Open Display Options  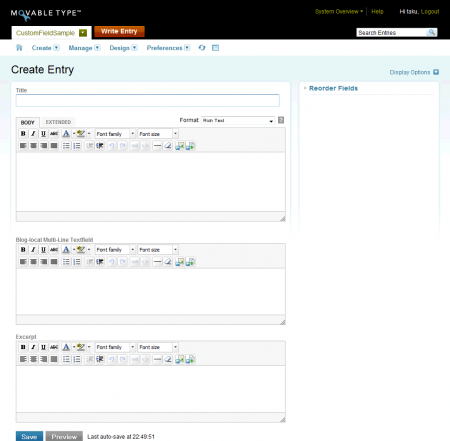pyautogui.click(x=414, y=72)
